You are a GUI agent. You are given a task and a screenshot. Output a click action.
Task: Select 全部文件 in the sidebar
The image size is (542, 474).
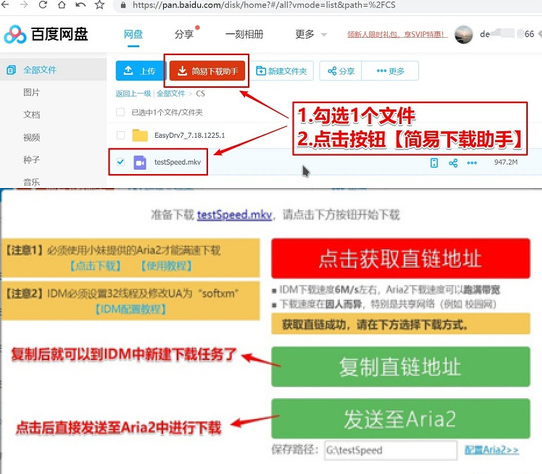coord(40,70)
